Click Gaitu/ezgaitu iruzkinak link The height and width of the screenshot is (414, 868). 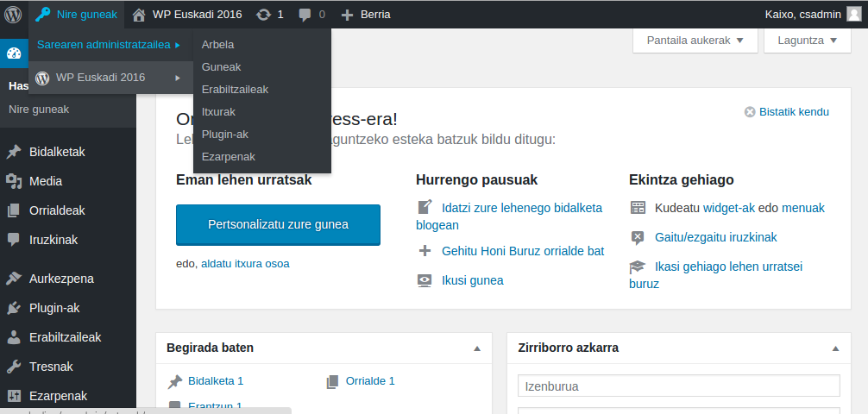pyautogui.click(x=716, y=237)
